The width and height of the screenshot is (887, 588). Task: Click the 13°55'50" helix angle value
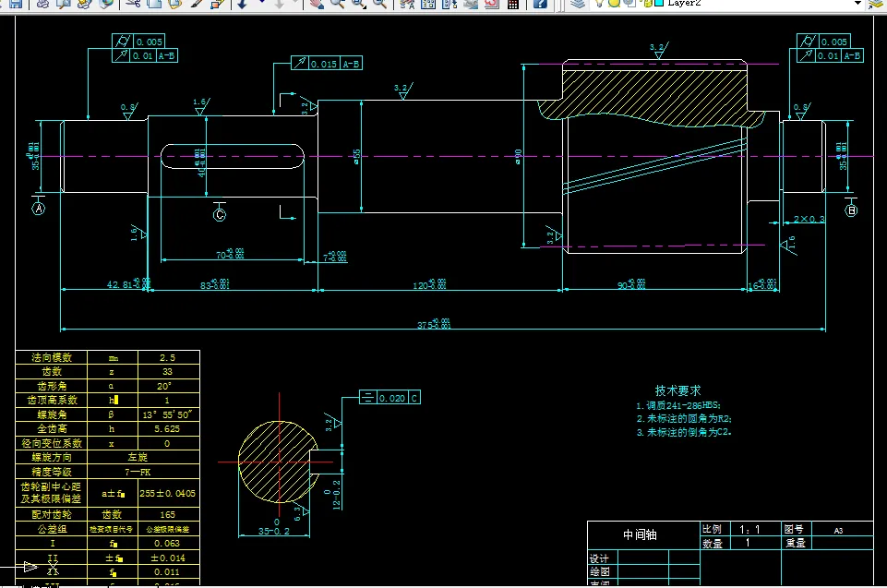click(167, 414)
